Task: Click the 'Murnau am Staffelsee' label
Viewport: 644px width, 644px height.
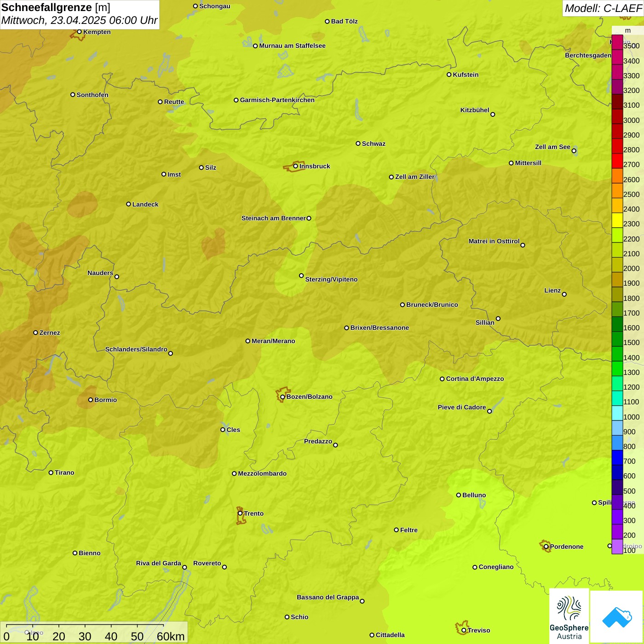Action: pyautogui.click(x=293, y=46)
